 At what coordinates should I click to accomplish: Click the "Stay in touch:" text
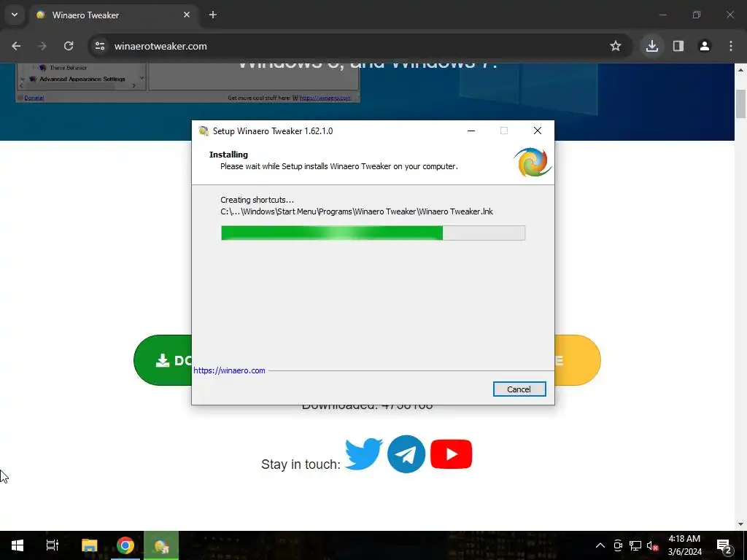pos(301,464)
